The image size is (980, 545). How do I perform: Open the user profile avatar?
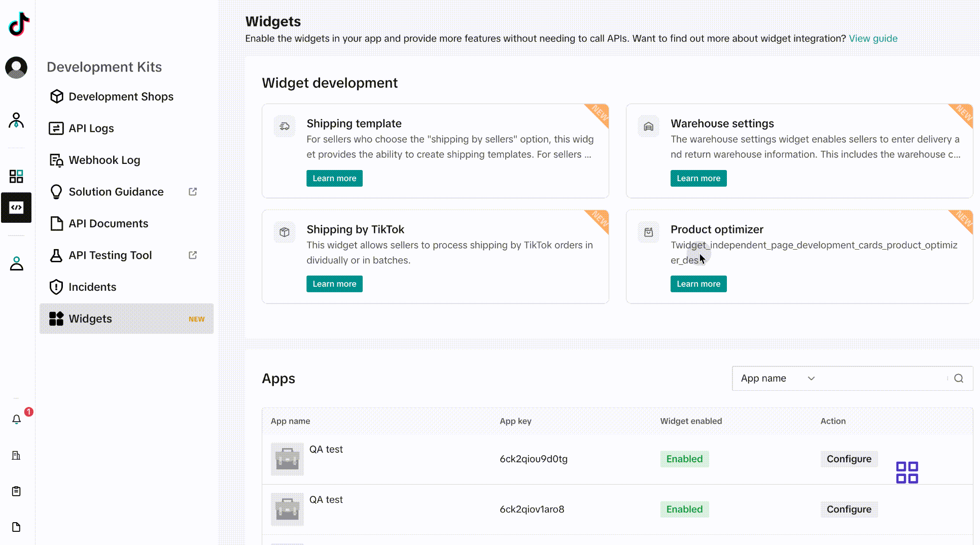[16, 67]
